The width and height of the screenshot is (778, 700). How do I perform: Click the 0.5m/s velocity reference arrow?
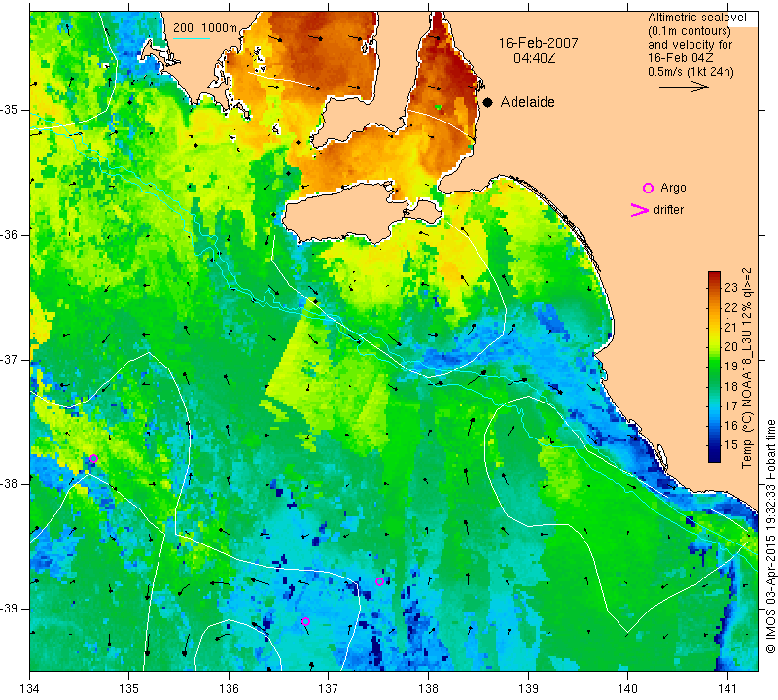[684, 87]
